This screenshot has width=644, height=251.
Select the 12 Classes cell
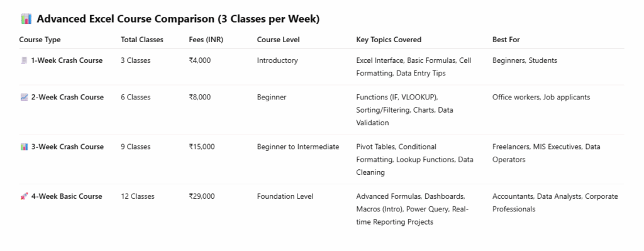pyautogui.click(x=138, y=196)
